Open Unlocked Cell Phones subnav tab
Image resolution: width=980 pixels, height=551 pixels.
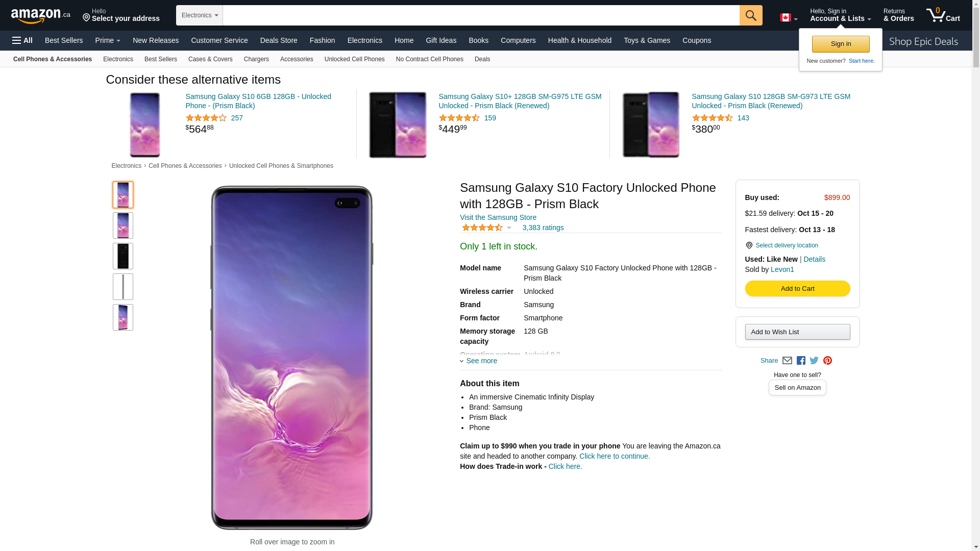click(x=354, y=59)
